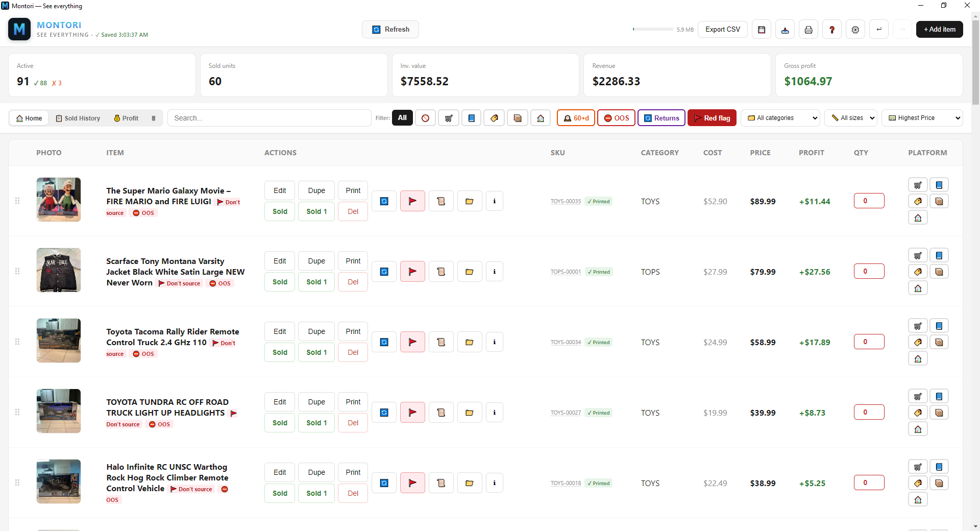Viewport: 980px width, 531px height.
Task: Click the Montori M logo
Action: point(19,29)
